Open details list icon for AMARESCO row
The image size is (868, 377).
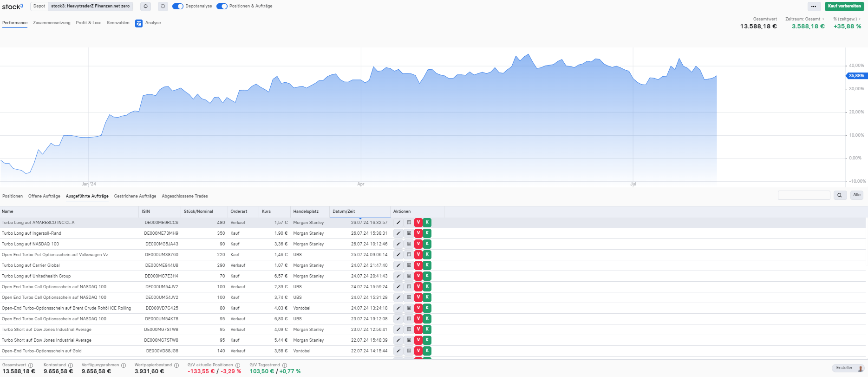click(x=409, y=223)
